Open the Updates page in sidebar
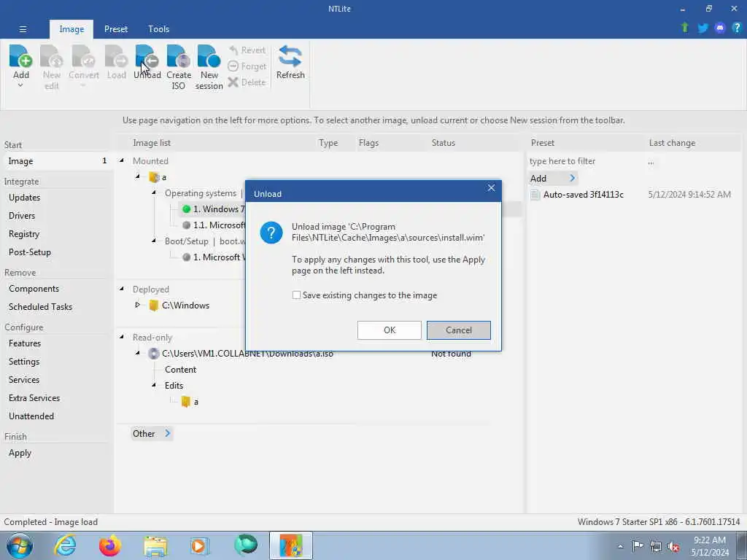 coord(24,198)
